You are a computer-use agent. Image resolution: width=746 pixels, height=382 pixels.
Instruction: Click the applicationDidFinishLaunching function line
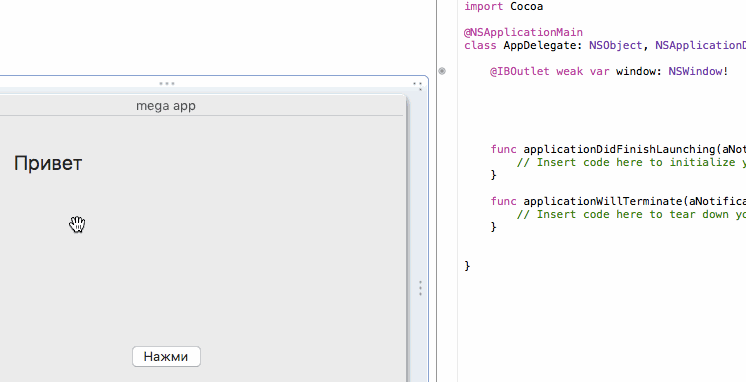(x=618, y=149)
